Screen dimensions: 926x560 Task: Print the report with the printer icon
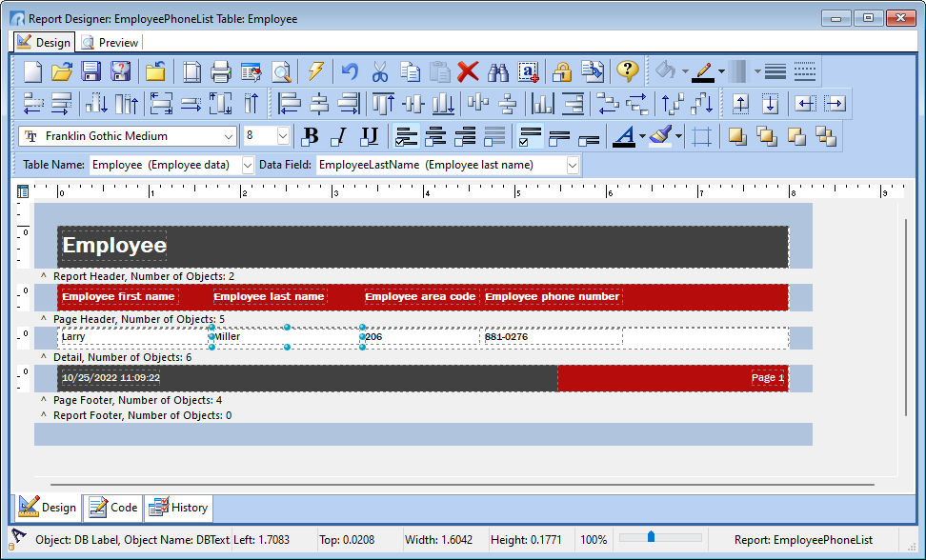221,71
